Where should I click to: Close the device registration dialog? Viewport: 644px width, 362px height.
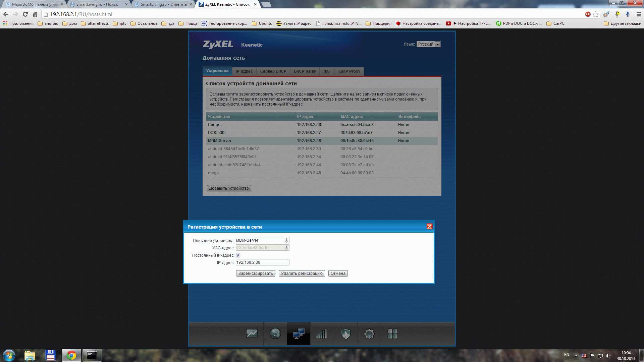pyautogui.click(x=429, y=227)
